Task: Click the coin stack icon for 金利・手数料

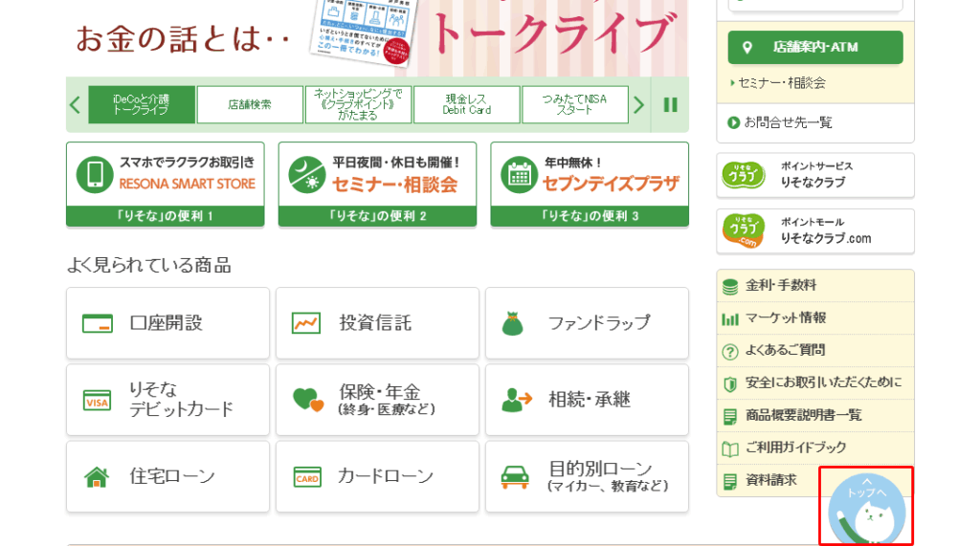Action: [x=730, y=287]
